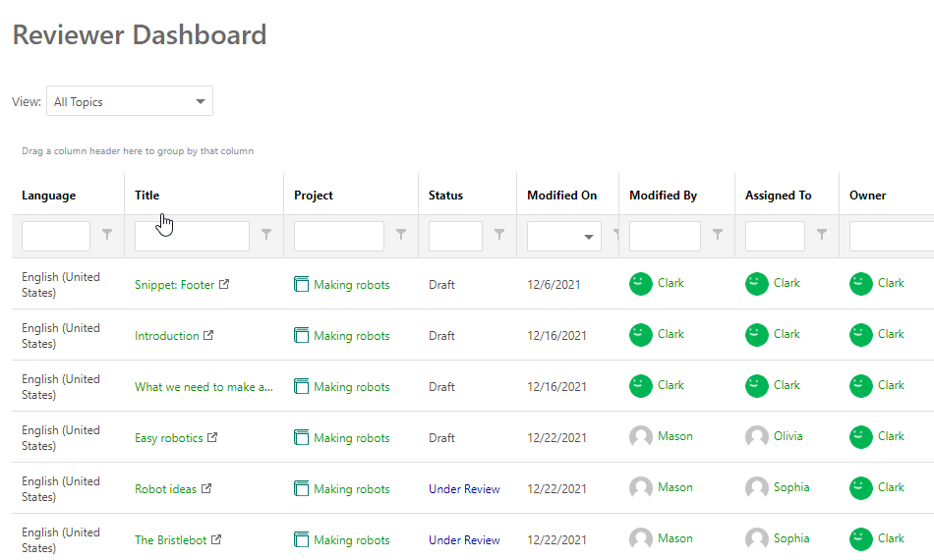
Task: Sort by Title column header
Action: 146,196
